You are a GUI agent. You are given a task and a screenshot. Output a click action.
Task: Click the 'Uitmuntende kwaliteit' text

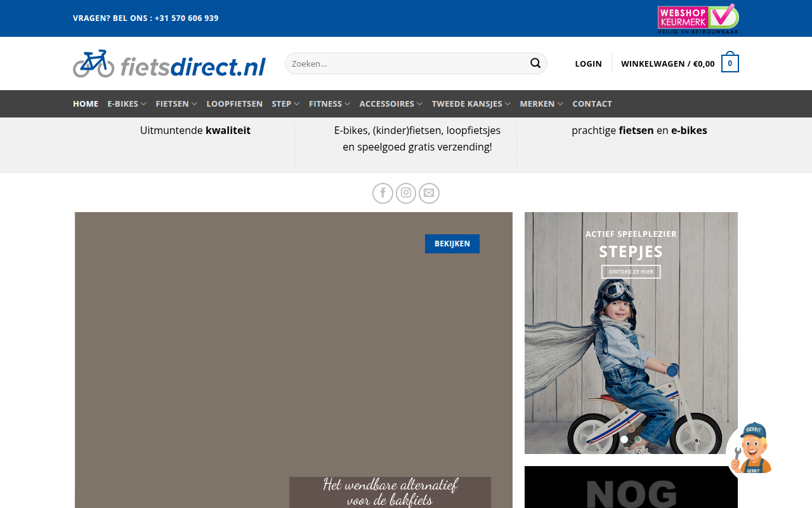click(195, 130)
